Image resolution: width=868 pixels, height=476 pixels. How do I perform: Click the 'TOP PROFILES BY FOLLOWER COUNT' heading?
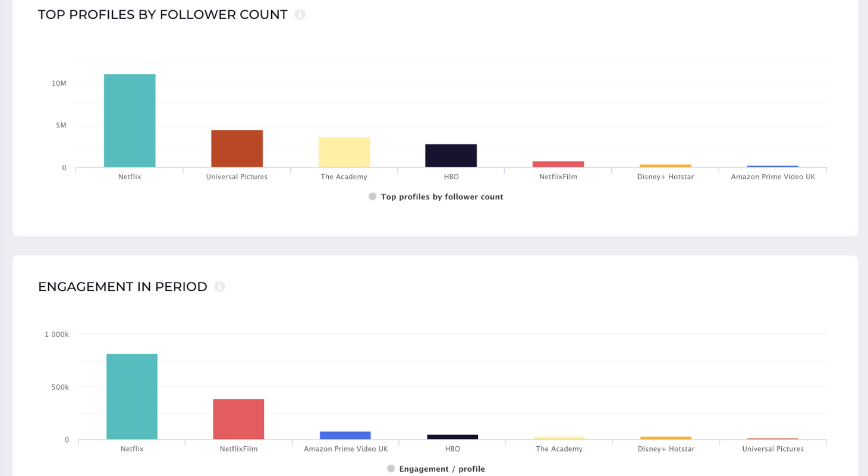163,15
